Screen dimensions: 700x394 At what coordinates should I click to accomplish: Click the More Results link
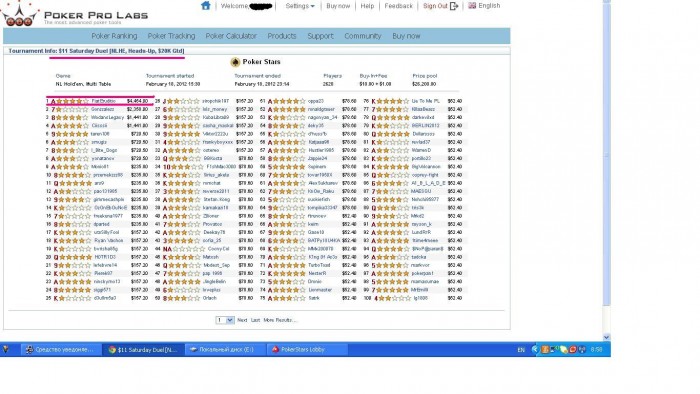pyautogui.click(x=280, y=320)
